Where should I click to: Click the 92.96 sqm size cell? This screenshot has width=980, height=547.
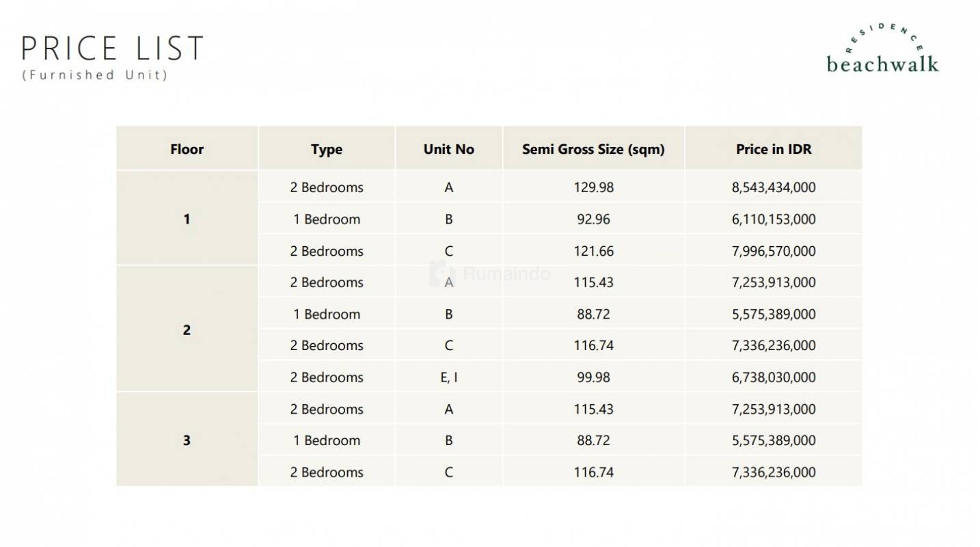593,219
